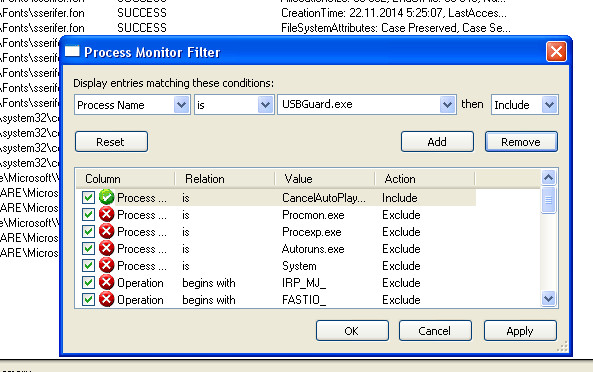This screenshot has width=593, height=372.
Task: Select the 'CancelAutoPlay...' value cell
Action: pos(324,198)
